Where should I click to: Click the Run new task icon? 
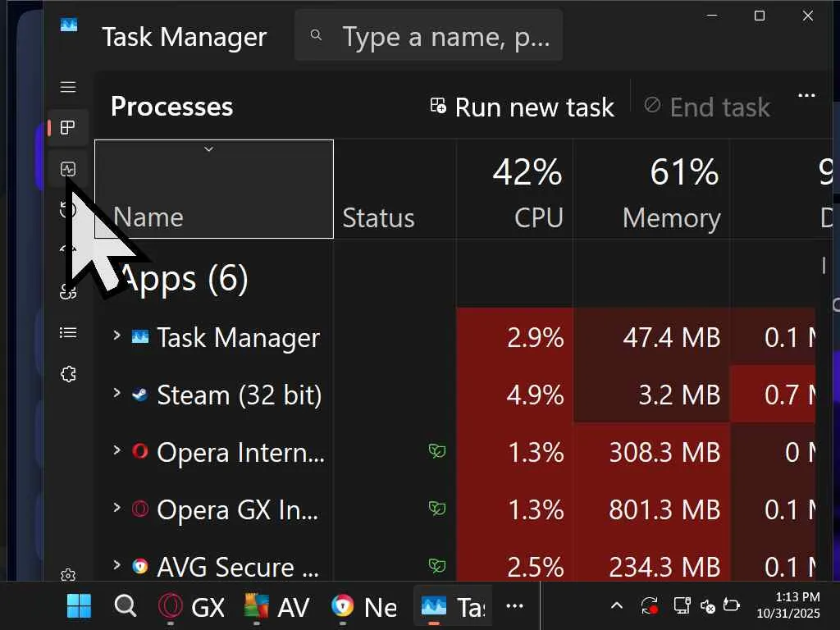439,107
